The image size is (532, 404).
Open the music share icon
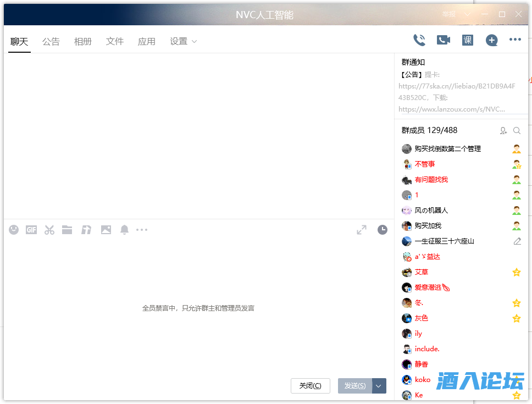click(86, 230)
